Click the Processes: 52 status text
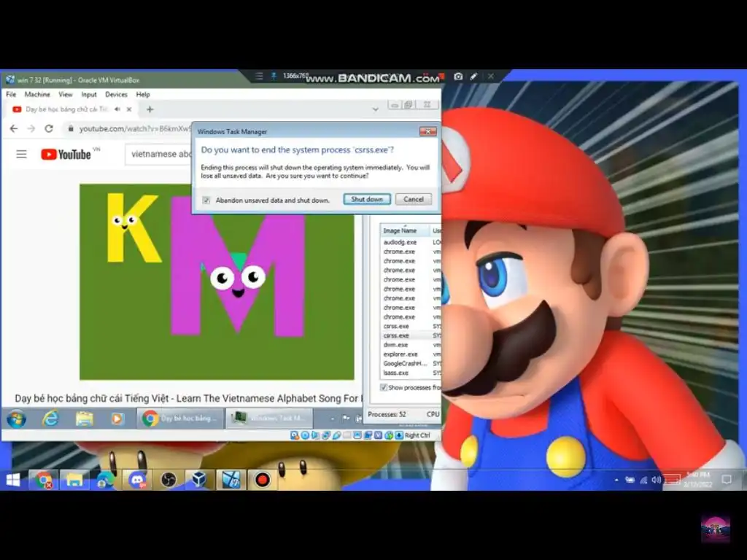Viewport: 747px width, 560px height. [x=387, y=414]
